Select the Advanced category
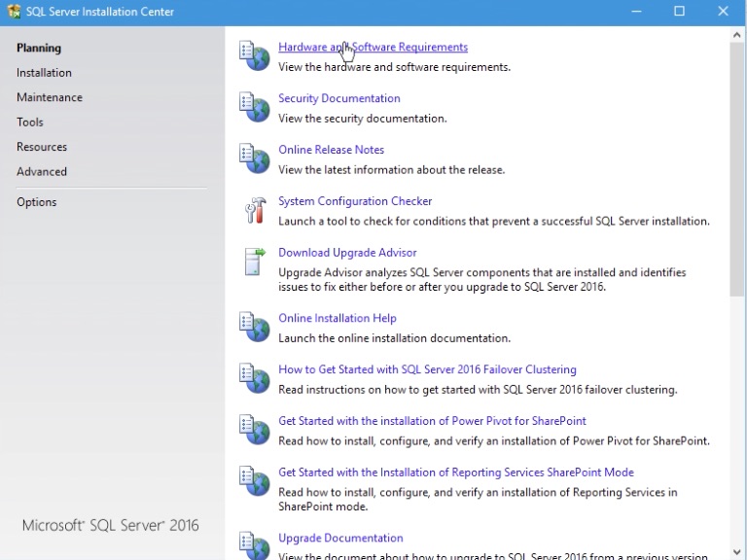 tap(42, 172)
